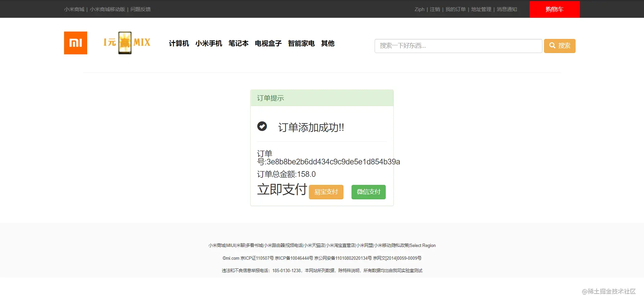644x303 pixels.
Task: Pay with 易宝支付
Action: point(326,192)
